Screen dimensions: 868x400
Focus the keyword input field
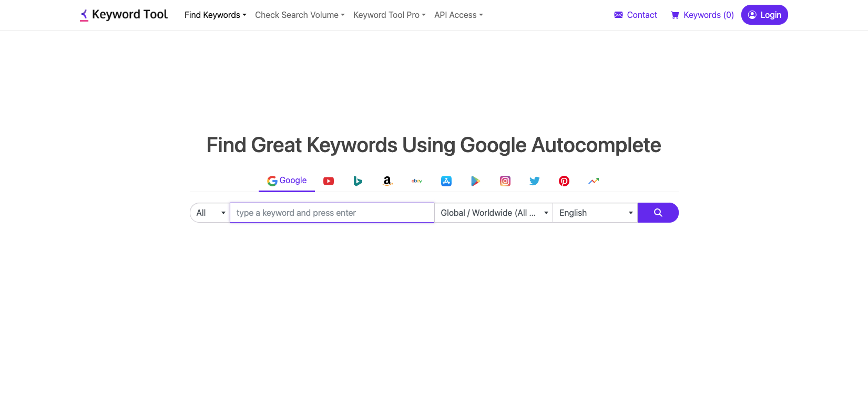pyautogui.click(x=332, y=213)
